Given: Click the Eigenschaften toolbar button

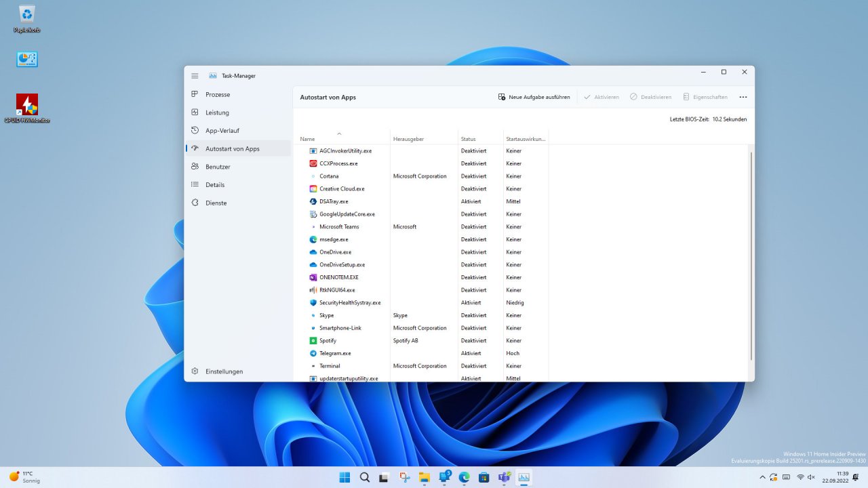Looking at the screenshot, I should point(705,97).
